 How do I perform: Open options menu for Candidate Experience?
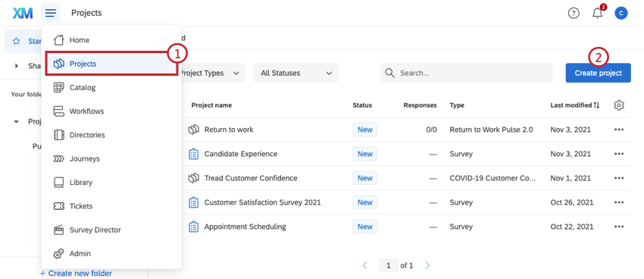pos(619,154)
